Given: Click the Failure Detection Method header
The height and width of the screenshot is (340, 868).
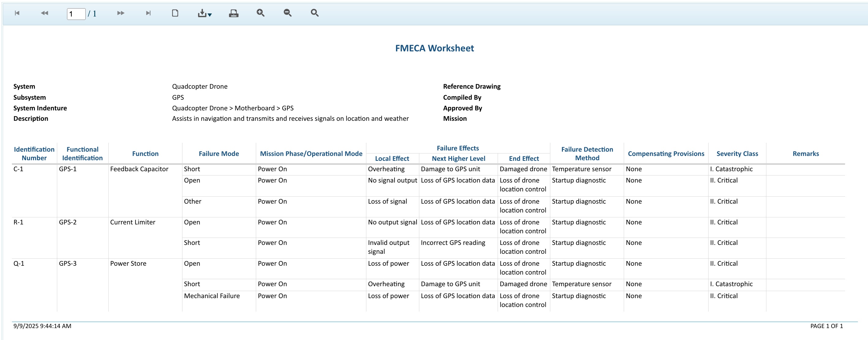Looking at the screenshot, I should pos(587,153).
